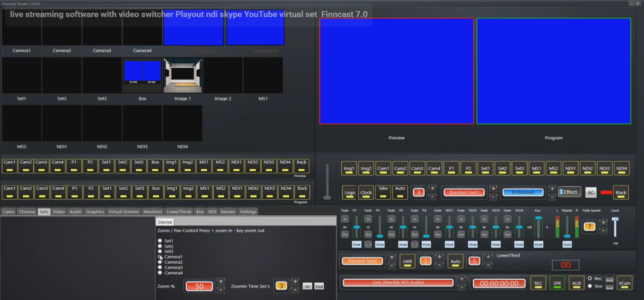Cut to Black output button
The width and height of the screenshot is (644, 300).
click(x=621, y=192)
